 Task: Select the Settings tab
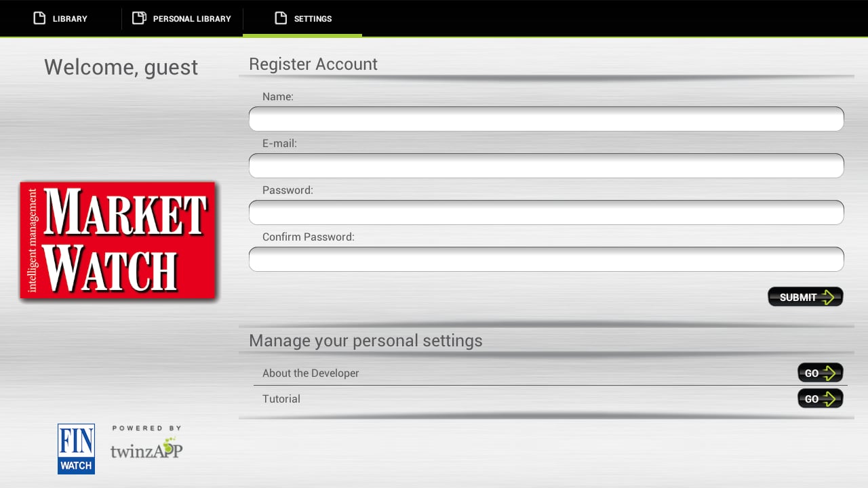tap(302, 18)
